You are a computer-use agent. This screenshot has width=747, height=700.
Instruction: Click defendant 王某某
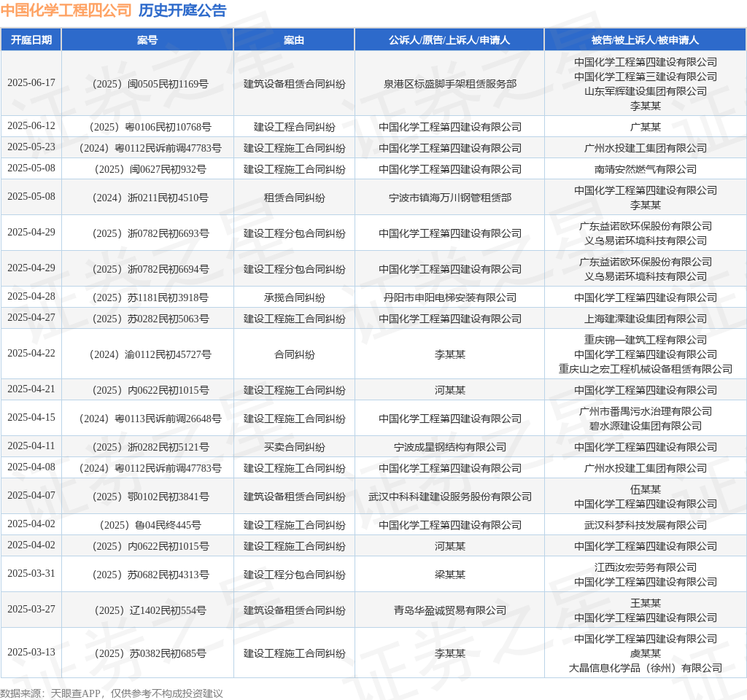[x=646, y=603]
